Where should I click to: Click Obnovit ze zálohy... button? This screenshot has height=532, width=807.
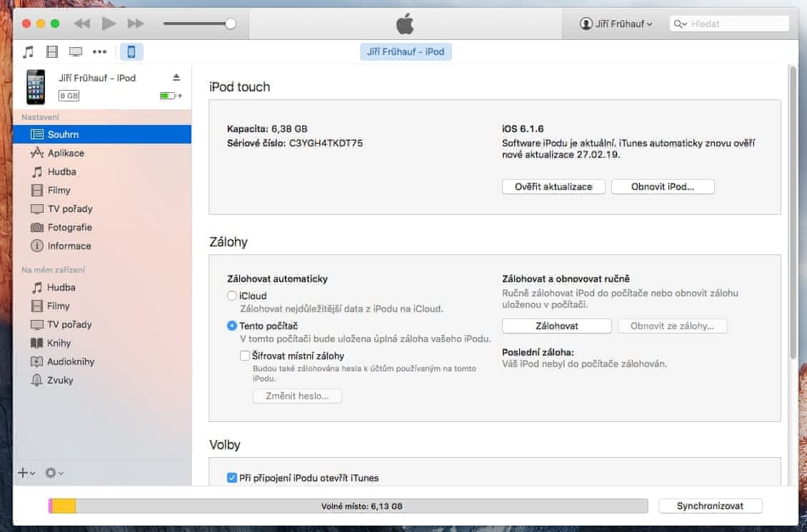672,326
